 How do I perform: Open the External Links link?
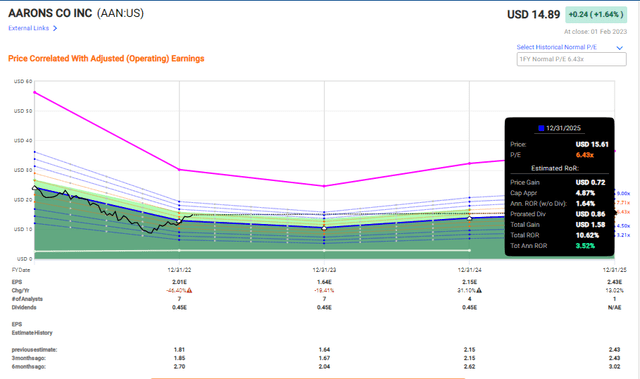(x=29, y=28)
